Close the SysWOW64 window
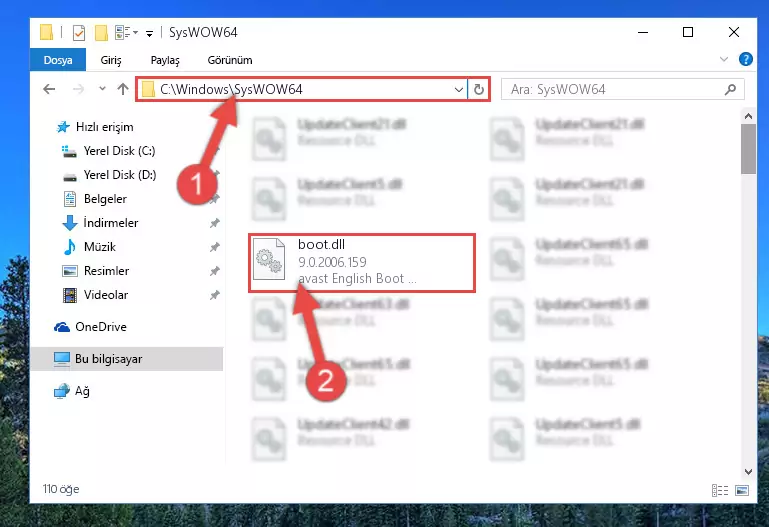Viewport: 769px width, 527px height. click(733, 32)
